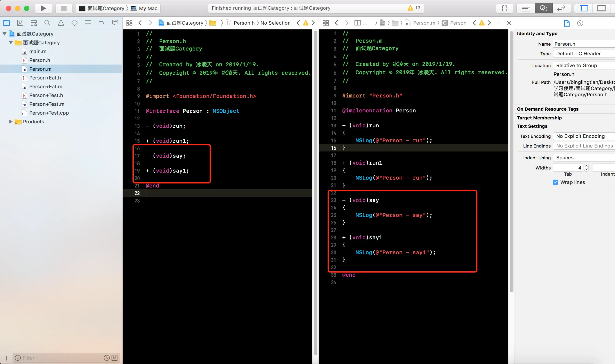Viewport: 615px width, 364px height.
Task: Add a new assistant editor pane
Action: coord(499,23)
